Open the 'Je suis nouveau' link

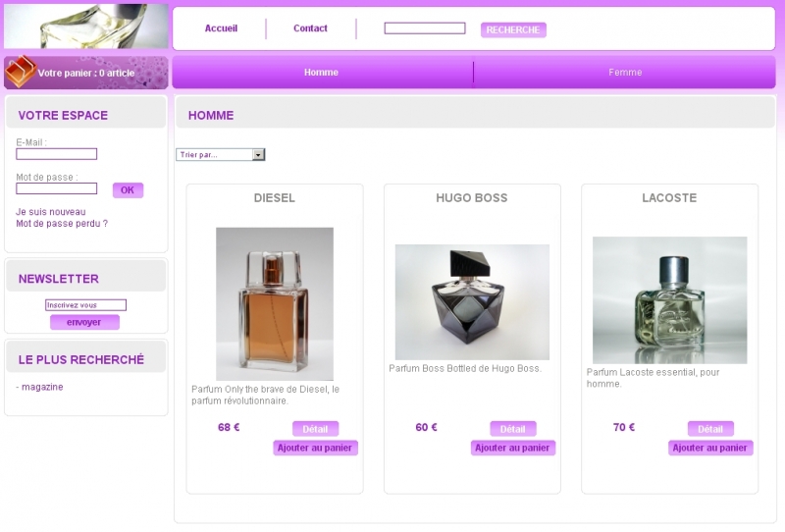(51, 212)
